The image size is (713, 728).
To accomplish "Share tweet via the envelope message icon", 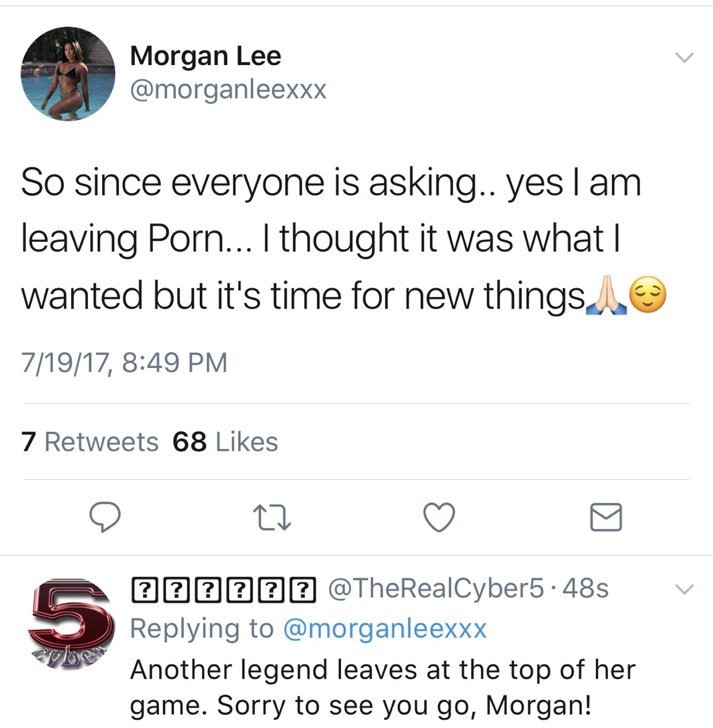I will (606, 517).
